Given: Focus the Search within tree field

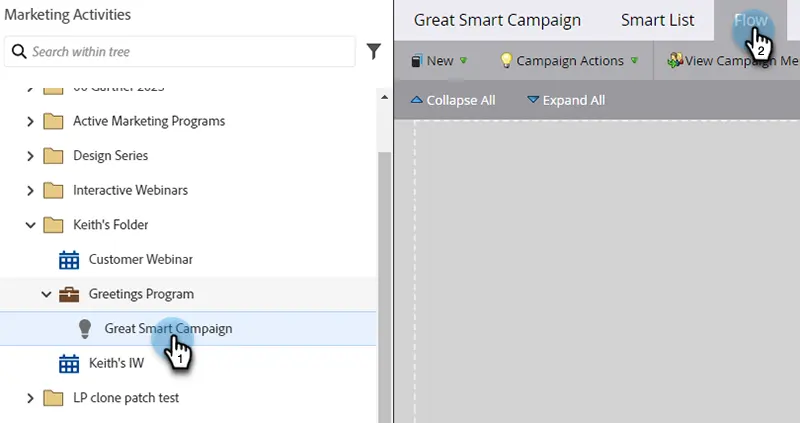Looking at the screenshot, I should point(180,52).
